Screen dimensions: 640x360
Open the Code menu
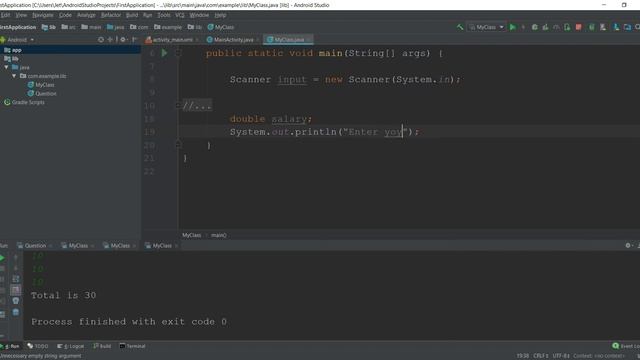click(x=65, y=15)
